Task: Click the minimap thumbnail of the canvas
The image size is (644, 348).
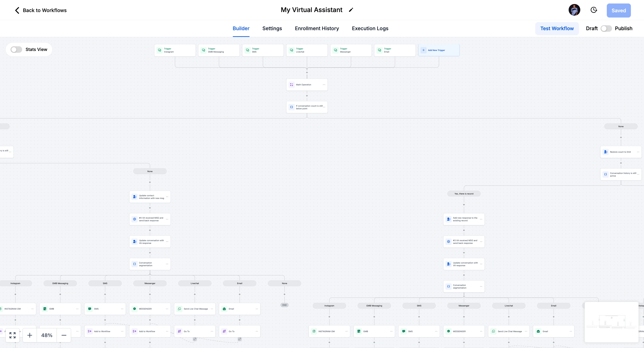Action: tap(611, 322)
